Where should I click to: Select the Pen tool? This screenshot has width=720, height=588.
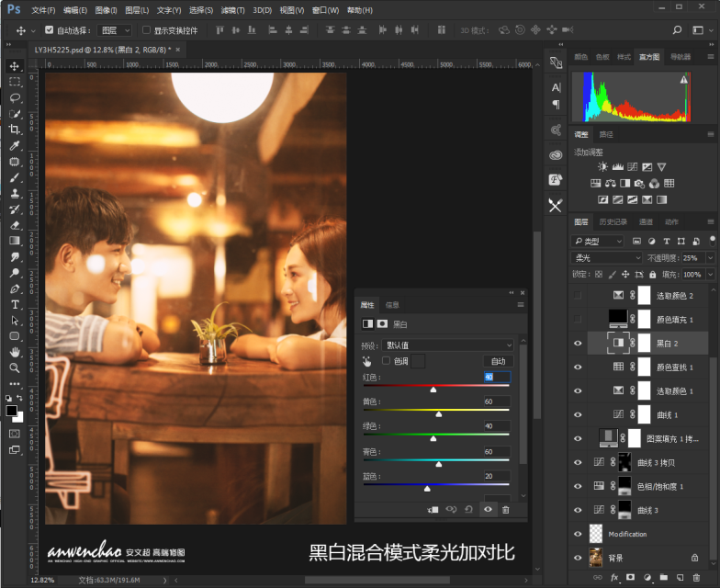coord(15,288)
